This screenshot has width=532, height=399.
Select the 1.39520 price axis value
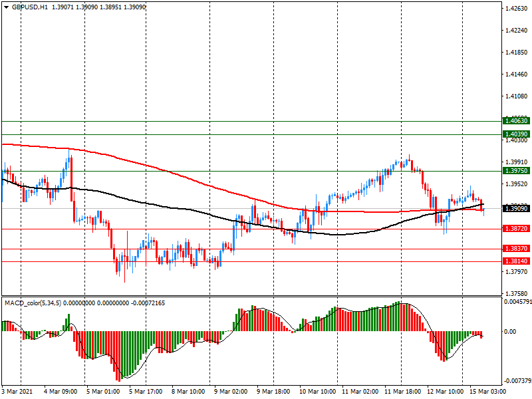tap(517, 184)
